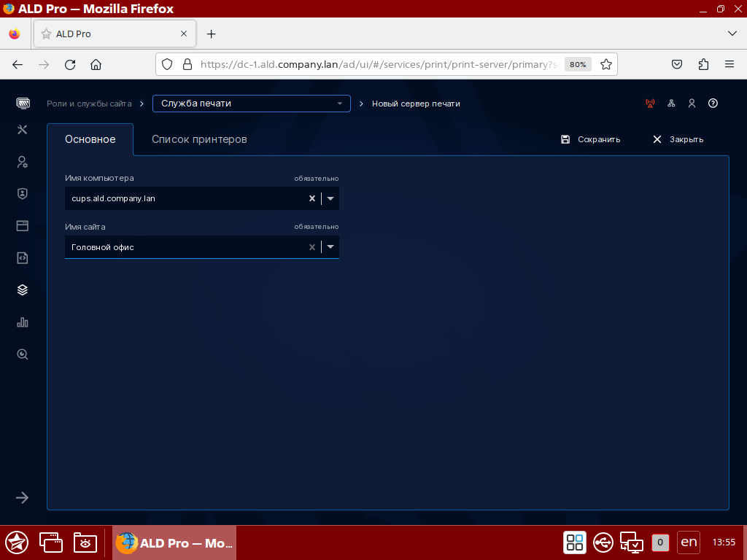Expand the sidebar with the arrow icon
Screen dimensions: 747x560
pyautogui.click(x=23, y=497)
